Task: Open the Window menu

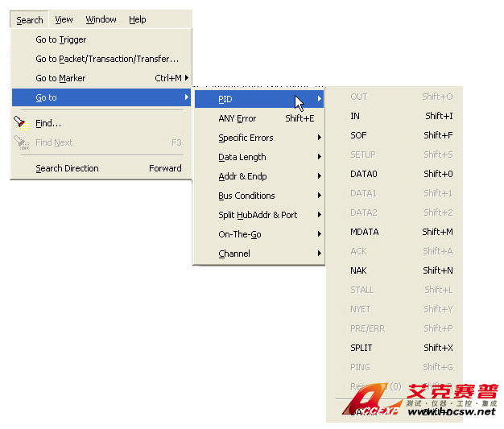Action: tap(101, 20)
